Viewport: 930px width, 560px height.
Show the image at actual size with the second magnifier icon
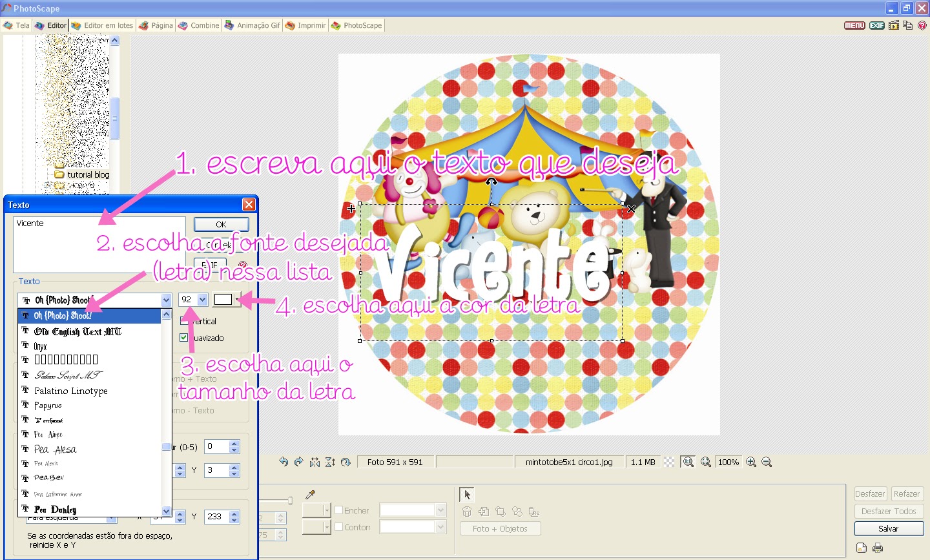[706, 462]
